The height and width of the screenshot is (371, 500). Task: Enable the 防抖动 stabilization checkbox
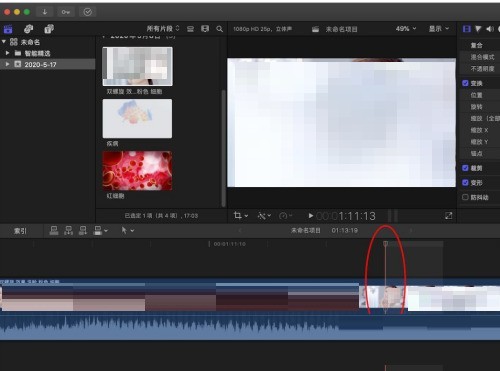click(x=465, y=197)
